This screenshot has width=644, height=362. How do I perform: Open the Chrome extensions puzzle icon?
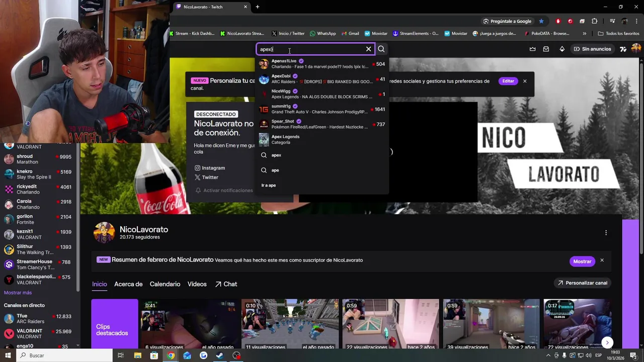click(595, 21)
